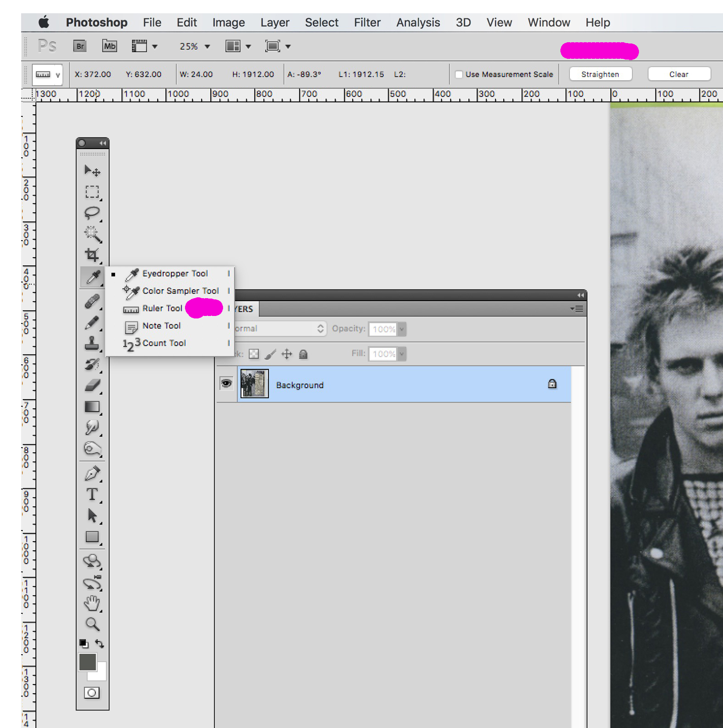The width and height of the screenshot is (723, 728).
Task: Choose the Horizontal Type tool
Action: click(x=92, y=494)
